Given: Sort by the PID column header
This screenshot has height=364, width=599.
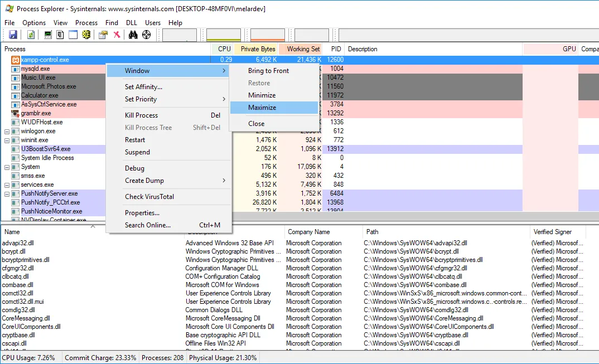Looking at the screenshot, I should point(334,49).
